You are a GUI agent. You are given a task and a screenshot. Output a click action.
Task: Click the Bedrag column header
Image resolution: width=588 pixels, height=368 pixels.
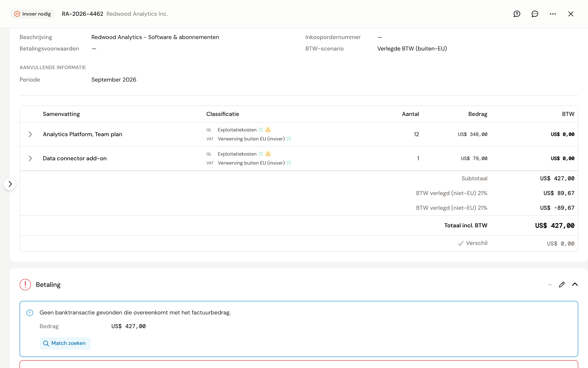(478, 114)
